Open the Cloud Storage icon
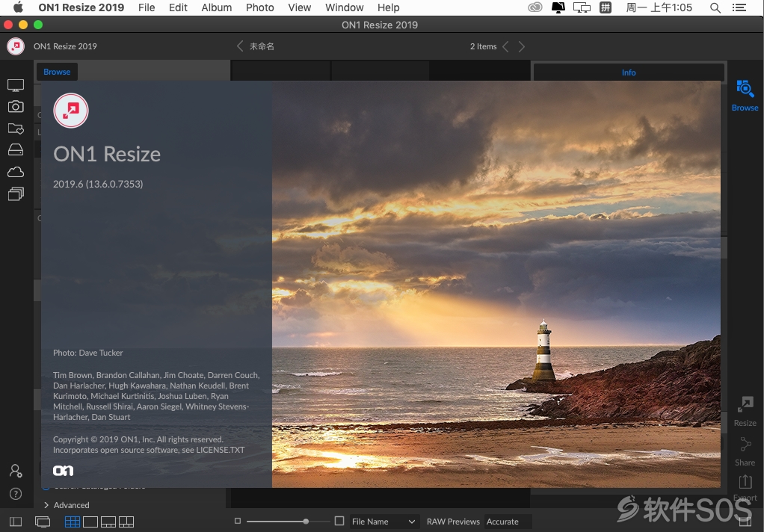764x532 pixels. [x=16, y=172]
